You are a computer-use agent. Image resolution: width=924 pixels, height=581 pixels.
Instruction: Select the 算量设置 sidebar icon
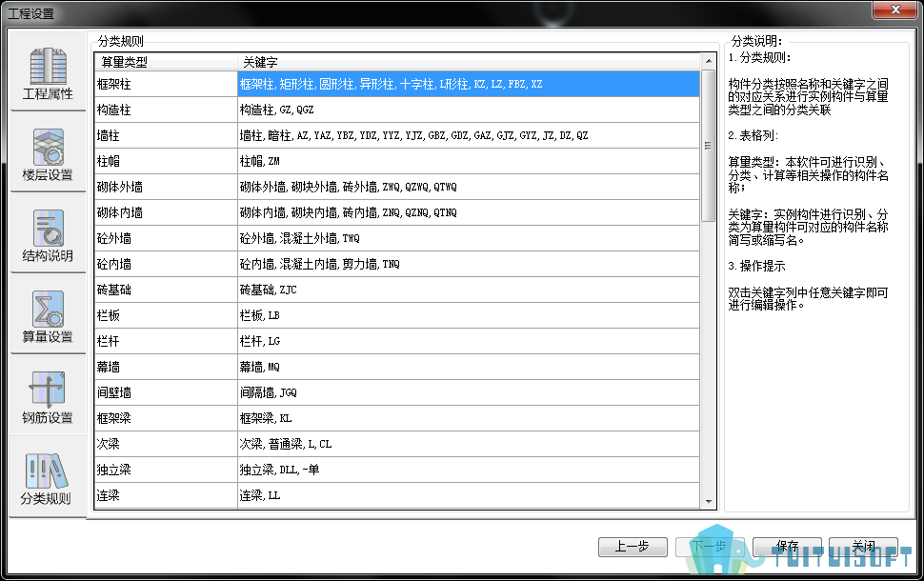[48, 315]
